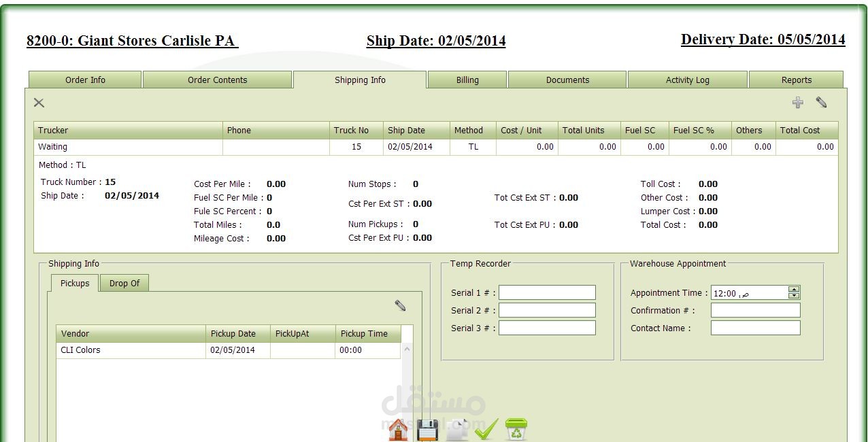Click the copy documents icon
Screen dimensions: 868x442
coord(457,430)
